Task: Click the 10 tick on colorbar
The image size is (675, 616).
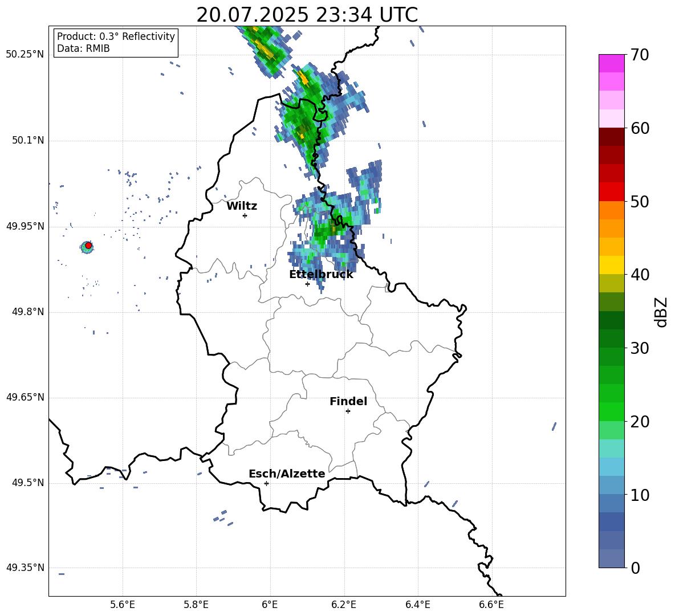Action: 639,495
